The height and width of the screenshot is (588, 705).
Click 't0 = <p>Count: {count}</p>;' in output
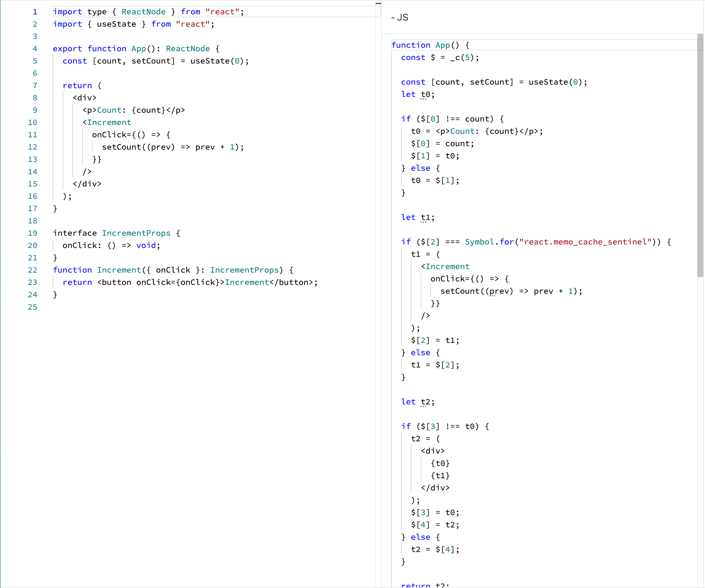point(477,131)
